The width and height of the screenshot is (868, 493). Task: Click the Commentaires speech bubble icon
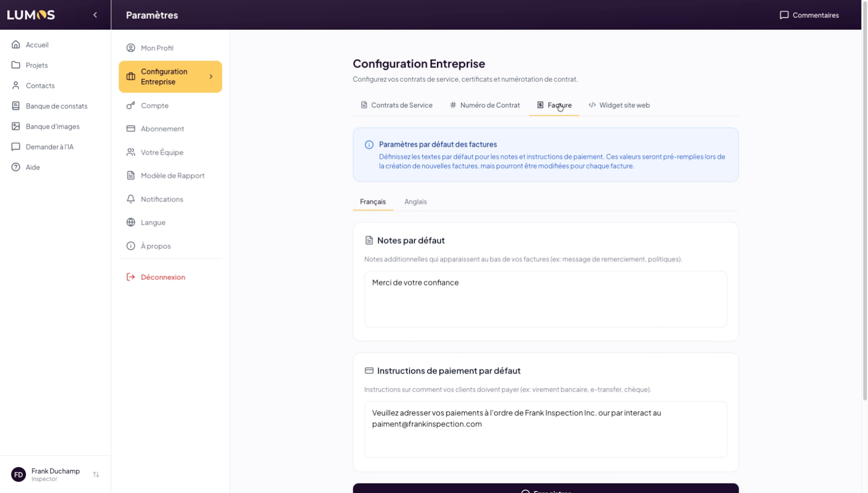coord(784,15)
